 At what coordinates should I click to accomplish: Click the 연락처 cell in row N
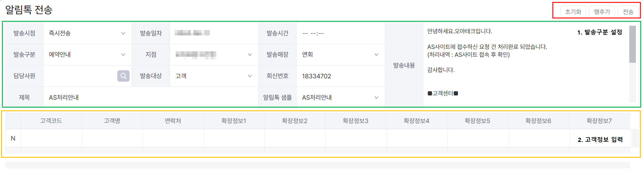click(173, 138)
